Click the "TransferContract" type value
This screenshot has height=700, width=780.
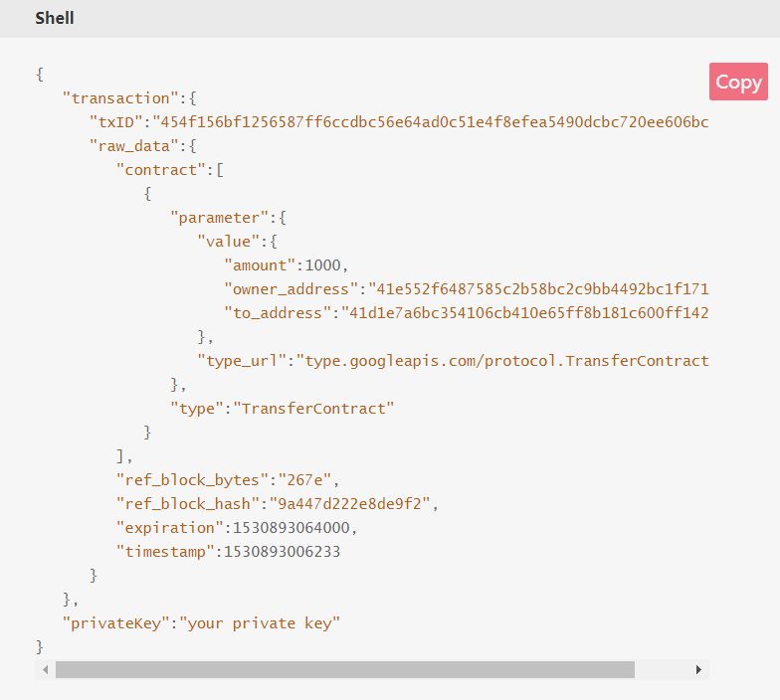point(313,408)
